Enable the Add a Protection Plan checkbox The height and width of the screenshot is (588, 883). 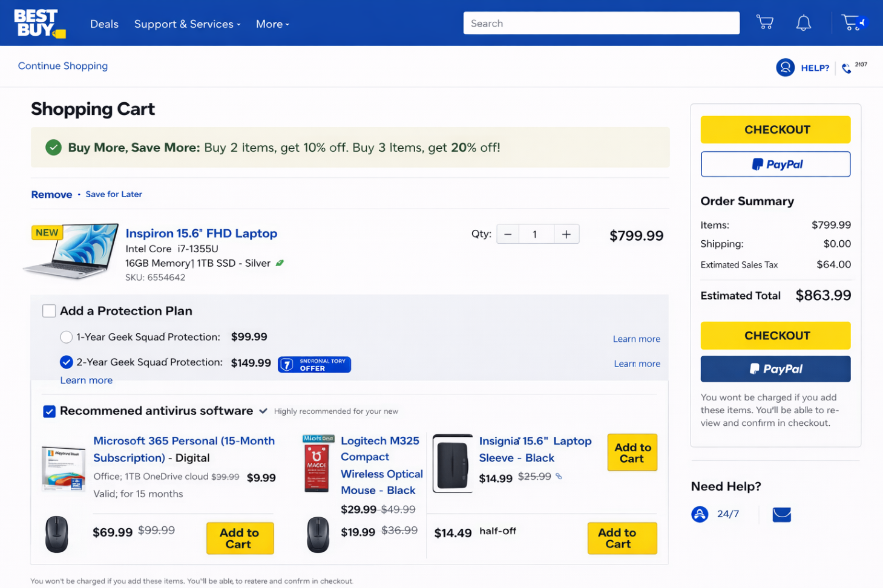tap(48, 310)
